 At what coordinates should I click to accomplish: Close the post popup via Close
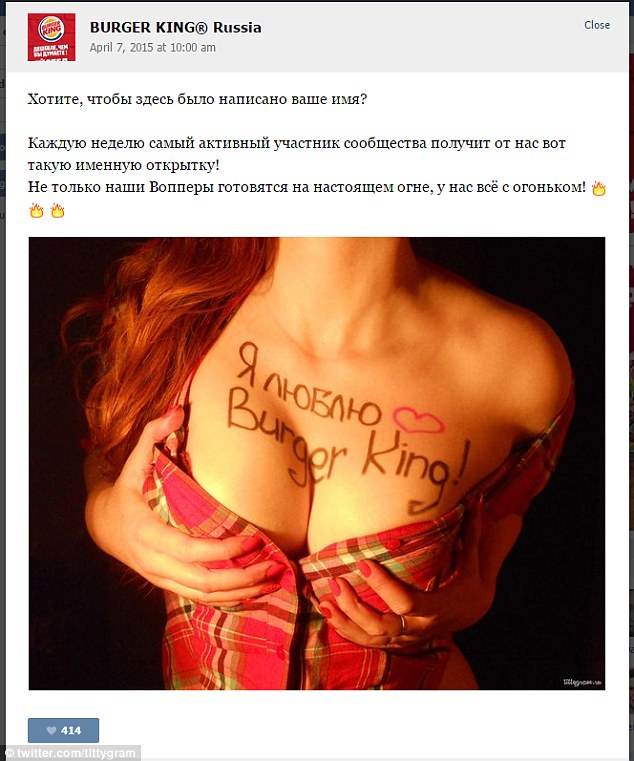coord(597,25)
